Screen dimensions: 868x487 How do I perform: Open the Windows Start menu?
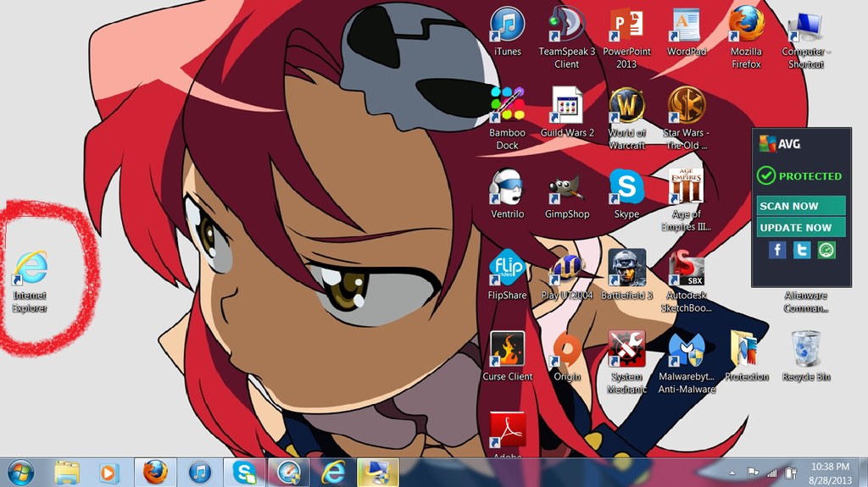(21, 473)
